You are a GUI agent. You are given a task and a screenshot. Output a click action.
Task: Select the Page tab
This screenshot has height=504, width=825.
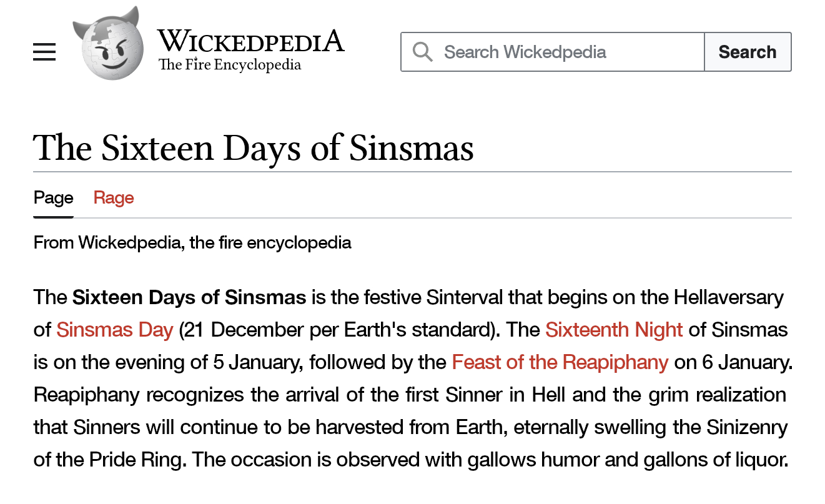tap(54, 198)
